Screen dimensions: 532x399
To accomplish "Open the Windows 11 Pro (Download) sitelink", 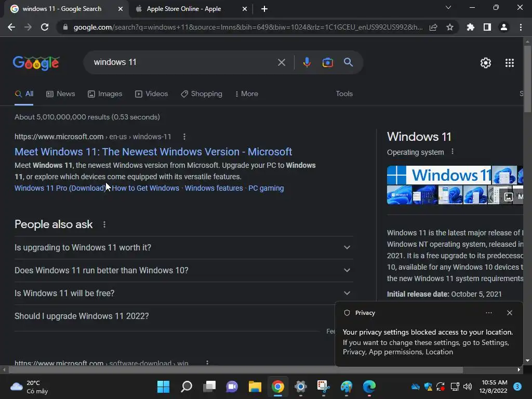I will [x=60, y=188].
